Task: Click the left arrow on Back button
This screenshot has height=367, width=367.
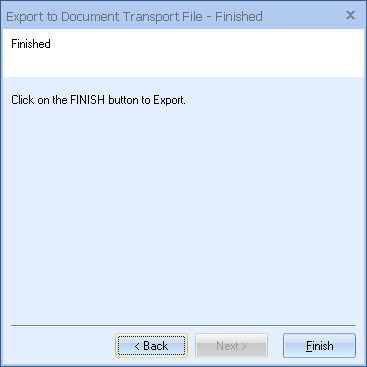Action: pyautogui.click(x=137, y=347)
